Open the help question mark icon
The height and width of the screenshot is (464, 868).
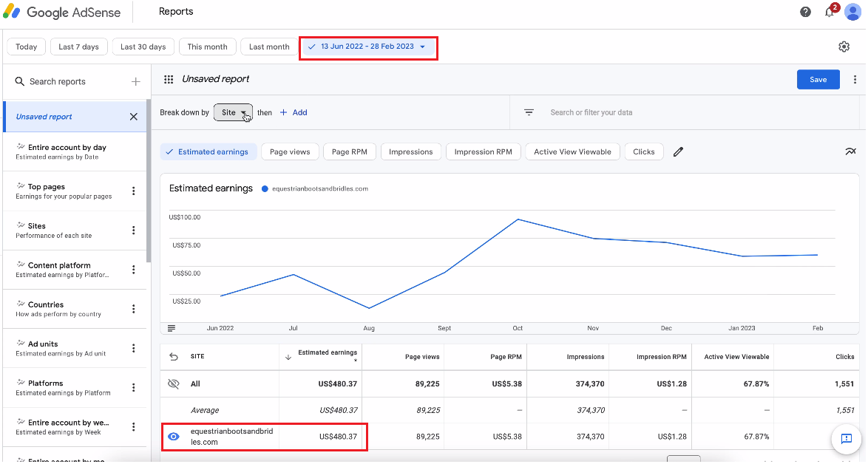point(805,12)
